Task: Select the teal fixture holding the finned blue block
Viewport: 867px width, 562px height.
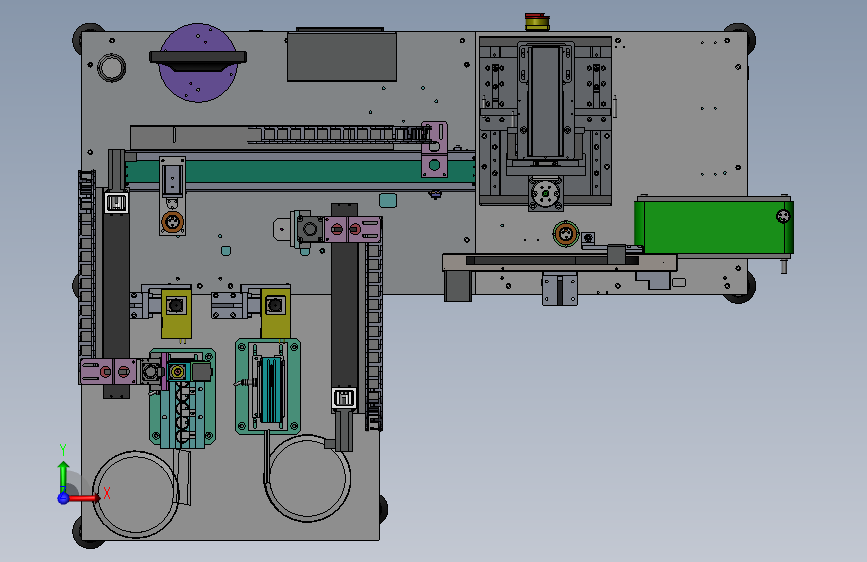Action: pyautogui.click(x=268, y=386)
